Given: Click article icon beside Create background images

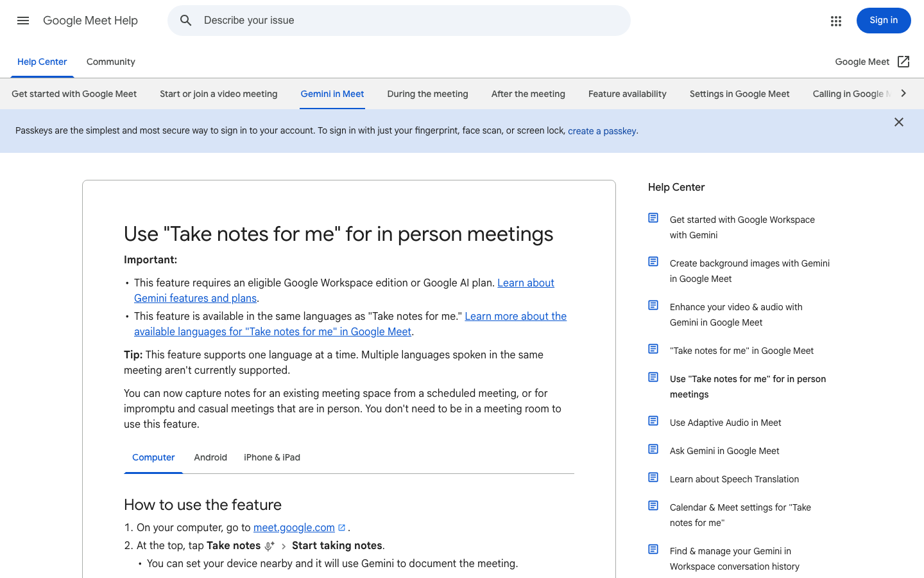Looking at the screenshot, I should pos(653,262).
